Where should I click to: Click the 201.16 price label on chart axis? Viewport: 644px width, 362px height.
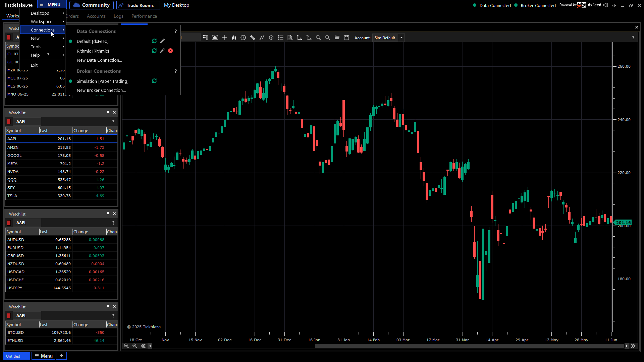click(623, 222)
